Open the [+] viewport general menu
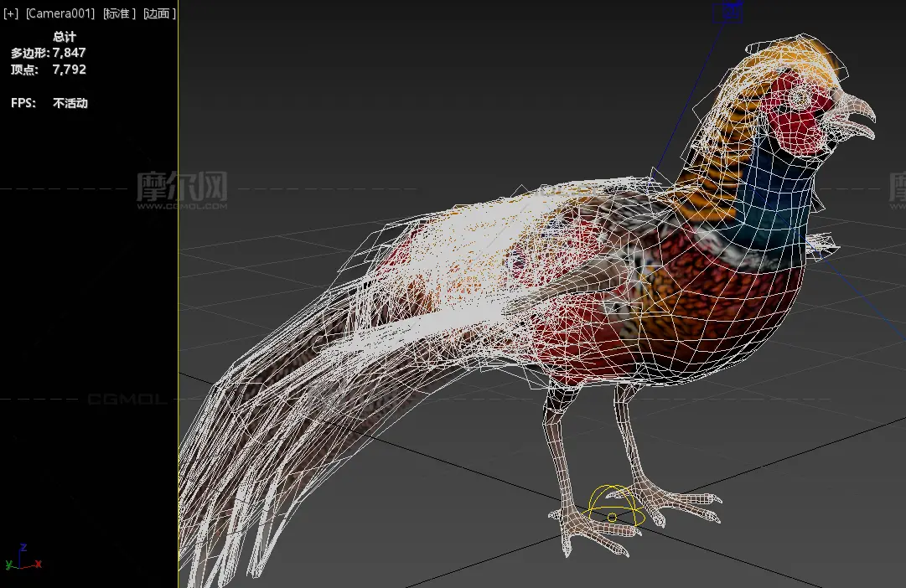906x588 pixels. pyautogui.click(x=11, y=14)
